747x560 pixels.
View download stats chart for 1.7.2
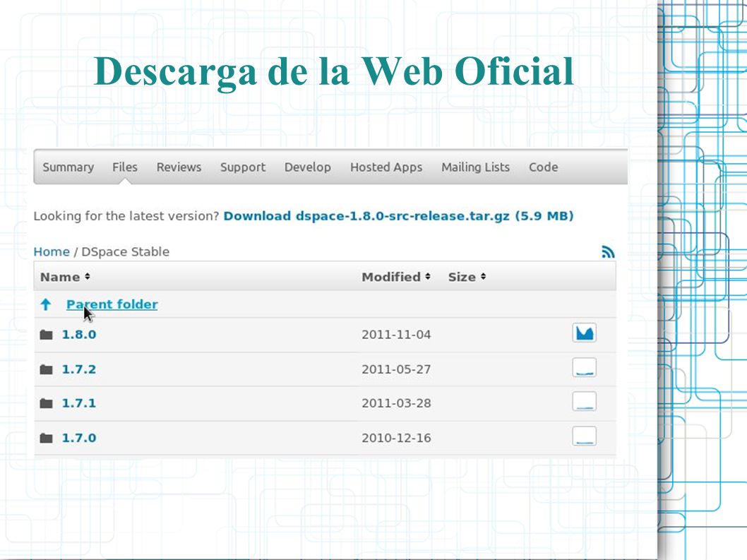[x=585, y=367]
